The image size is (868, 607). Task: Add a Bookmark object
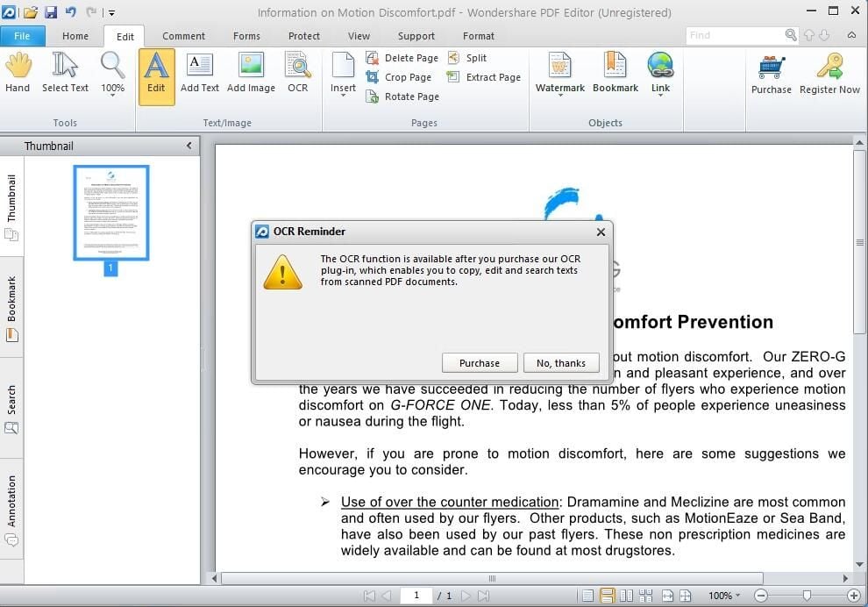(615, 73)
